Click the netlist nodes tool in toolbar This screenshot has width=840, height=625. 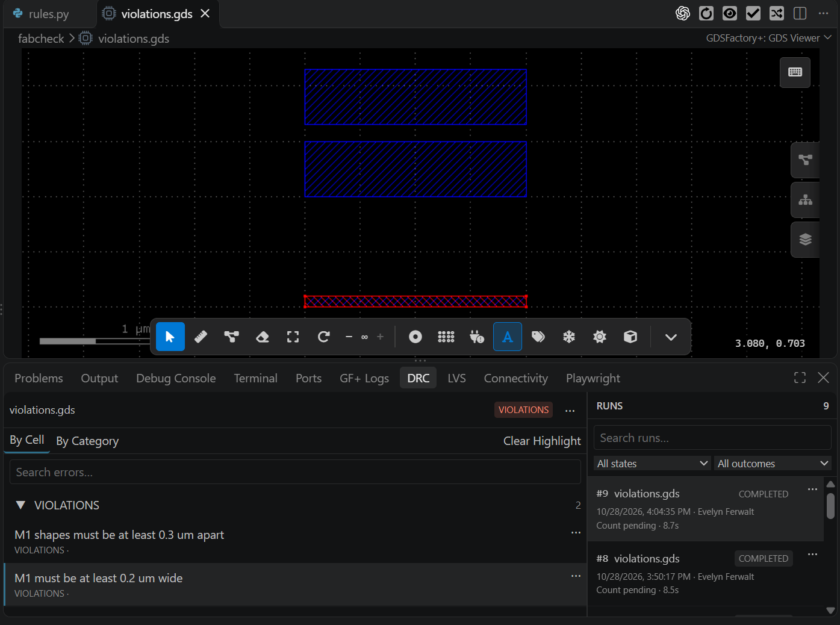click(x=231, y=337)
